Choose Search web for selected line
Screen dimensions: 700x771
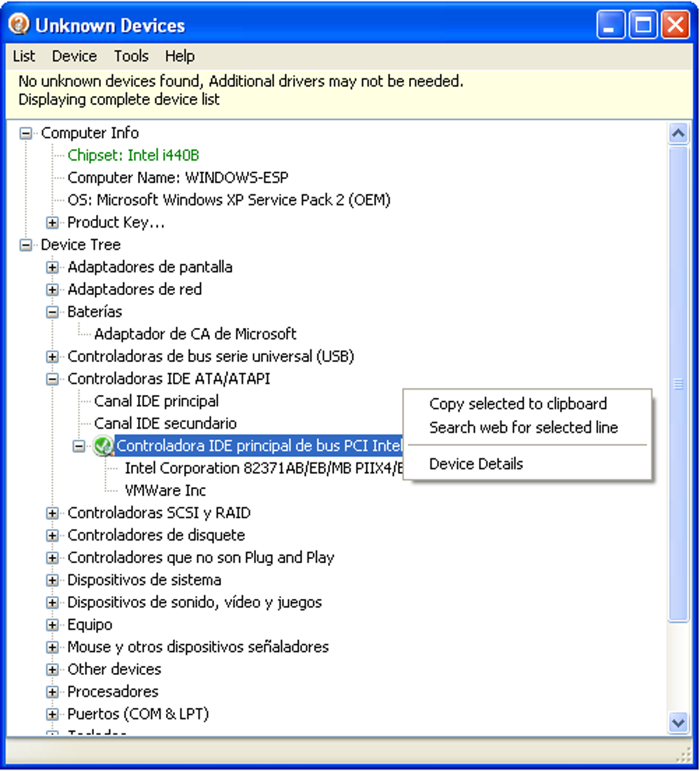(x=524, y=427)
